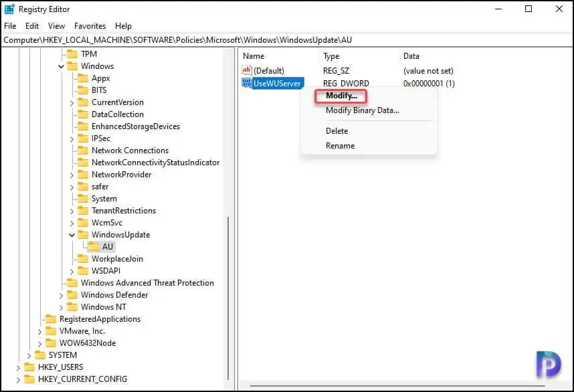Click the WcmSvc folder icon
The height and width of the screenshot is (392, 574).
(x=83, y=223)
